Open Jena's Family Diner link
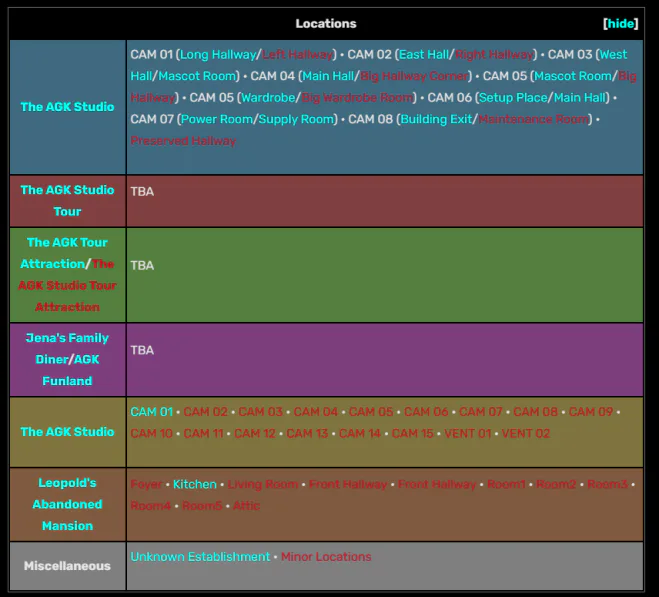Viewport: 659px width, 597px height. pos(67,349)
